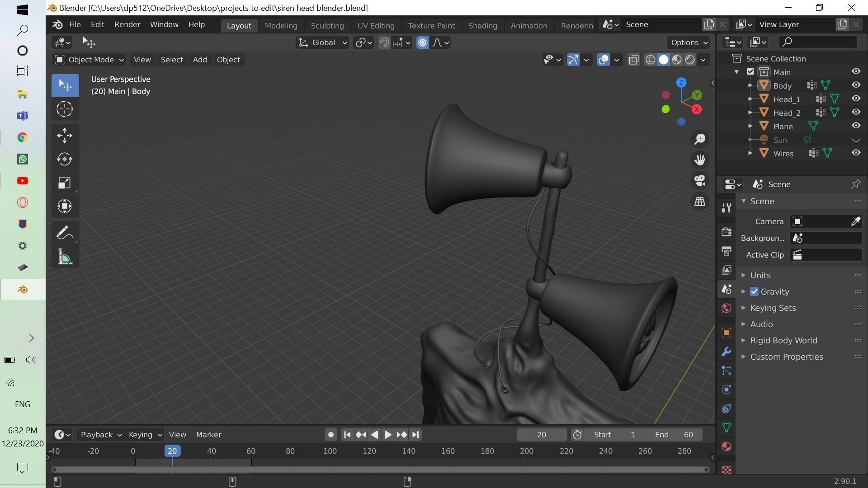868x488 pixels.
Task: Select the Rotate tool
Action: tap(65, 159)
